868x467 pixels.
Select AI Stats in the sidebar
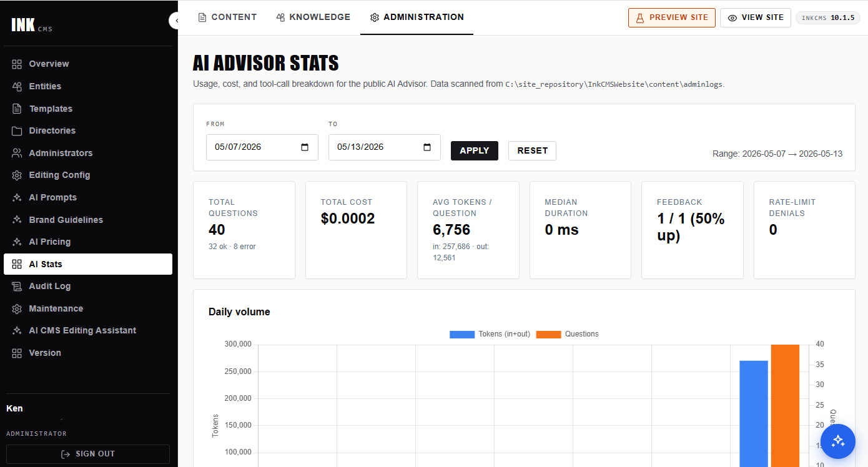coord(88,264)
